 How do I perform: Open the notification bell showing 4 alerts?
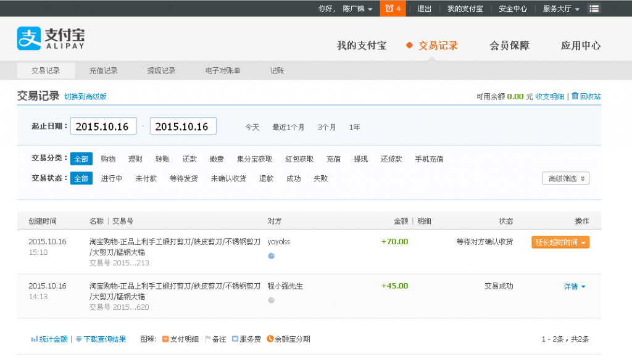coord(393,9)
